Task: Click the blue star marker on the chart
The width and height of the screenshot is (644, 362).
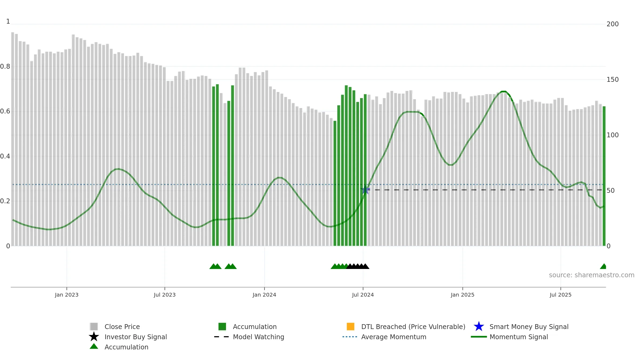Action: [365, 190]
